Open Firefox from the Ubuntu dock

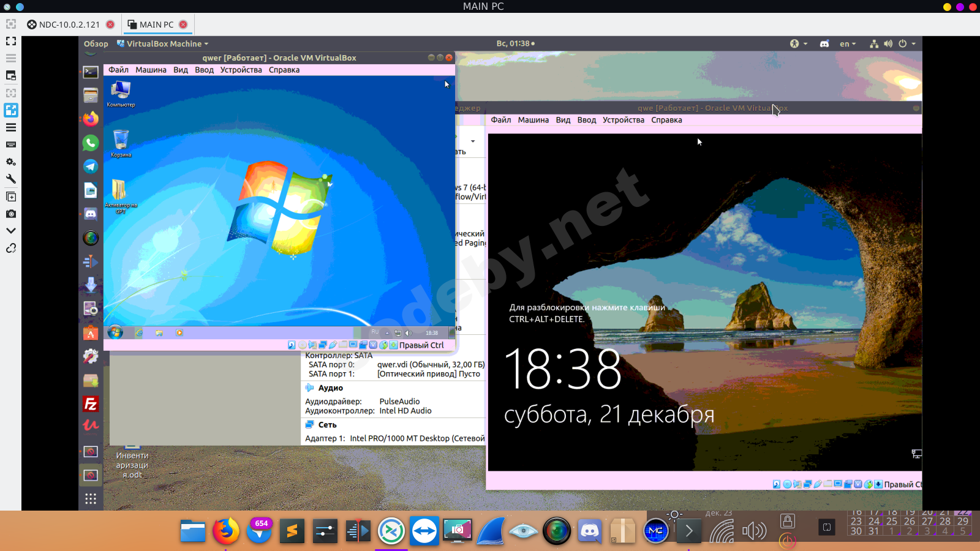point(91,119)
